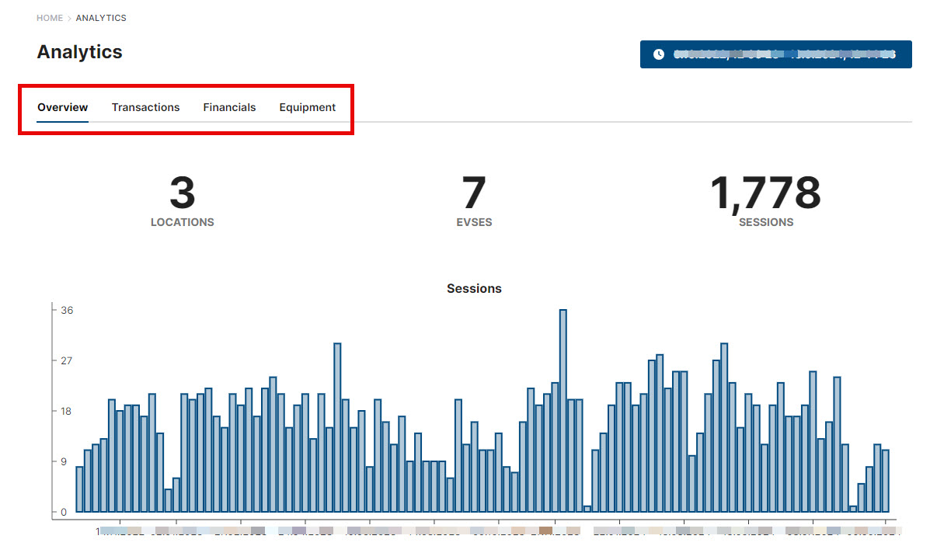Click the 27 y-axis label

coord(67,361)
